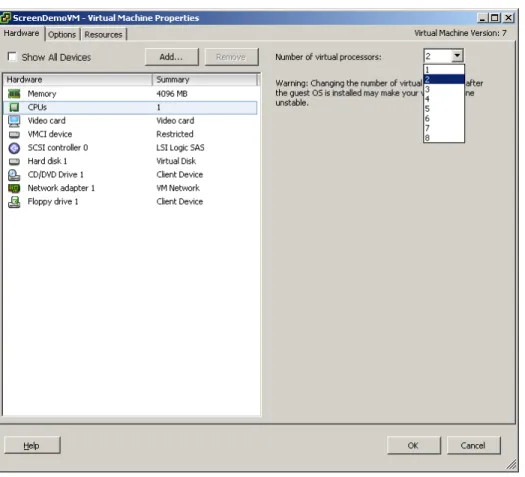
Task: Select Network adapter 1 label
Action: tap(61, 188)
